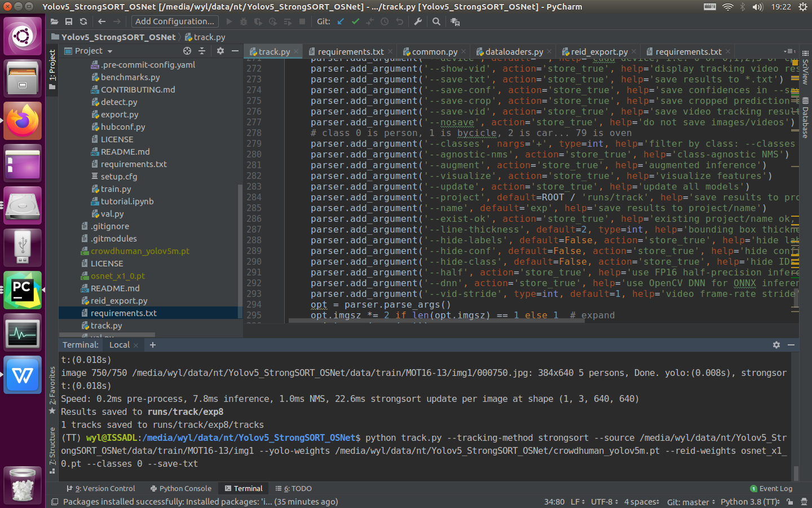Update project with blue Git arrow icon

point(341,21)
